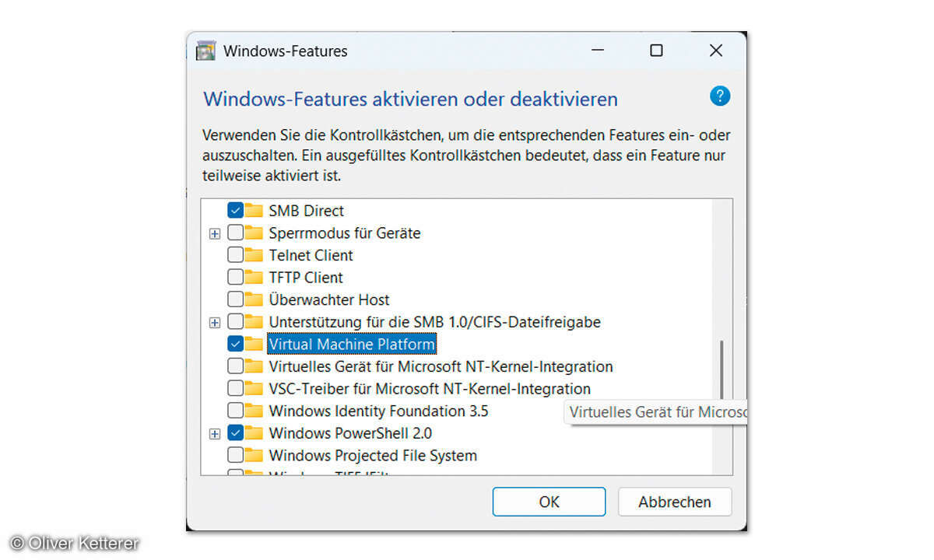Select the Windows Identity Foundation 3.5 label
Image resolution: width=934 pixels, height=560 pixels.
378,411
